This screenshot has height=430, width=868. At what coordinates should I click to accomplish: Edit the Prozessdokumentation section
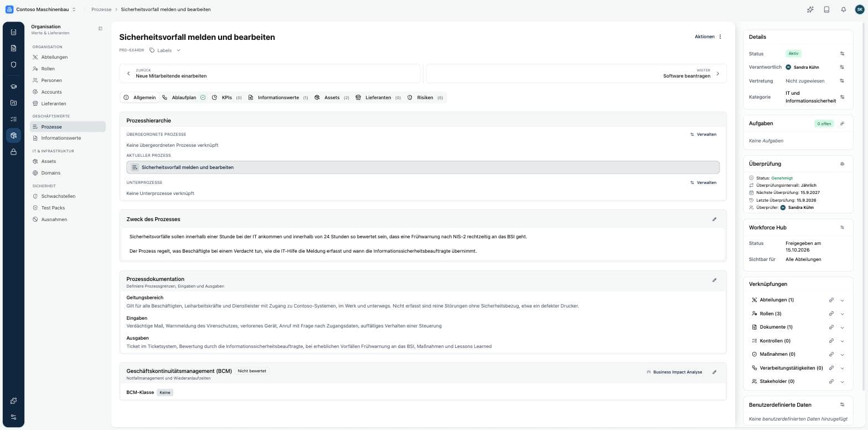point(714,280)
